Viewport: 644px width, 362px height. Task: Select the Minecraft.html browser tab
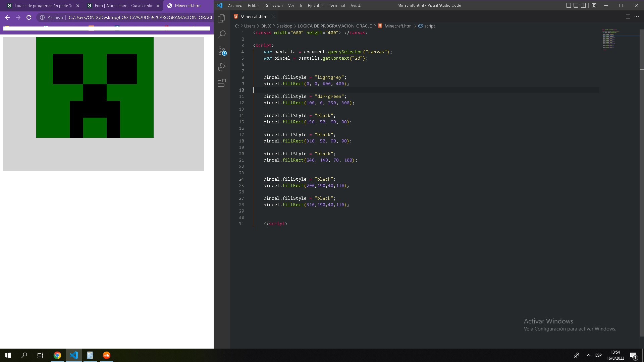click(x=188, y=6)
